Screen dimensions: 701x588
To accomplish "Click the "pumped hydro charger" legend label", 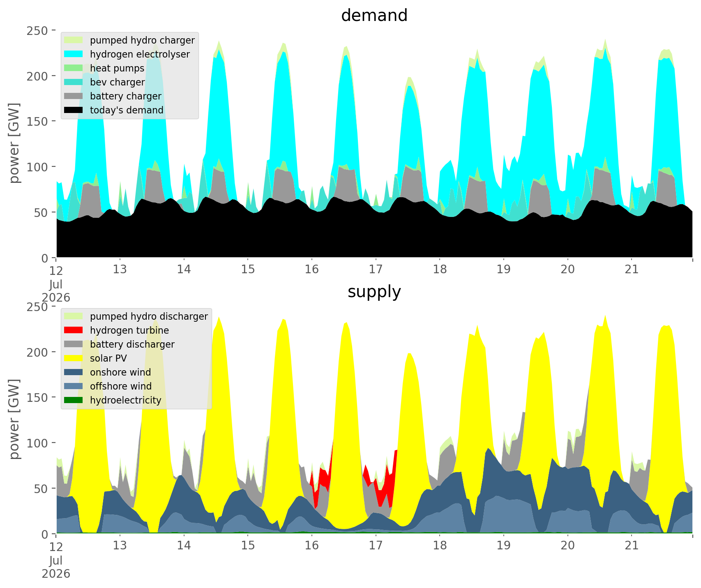I will (142, 41).
